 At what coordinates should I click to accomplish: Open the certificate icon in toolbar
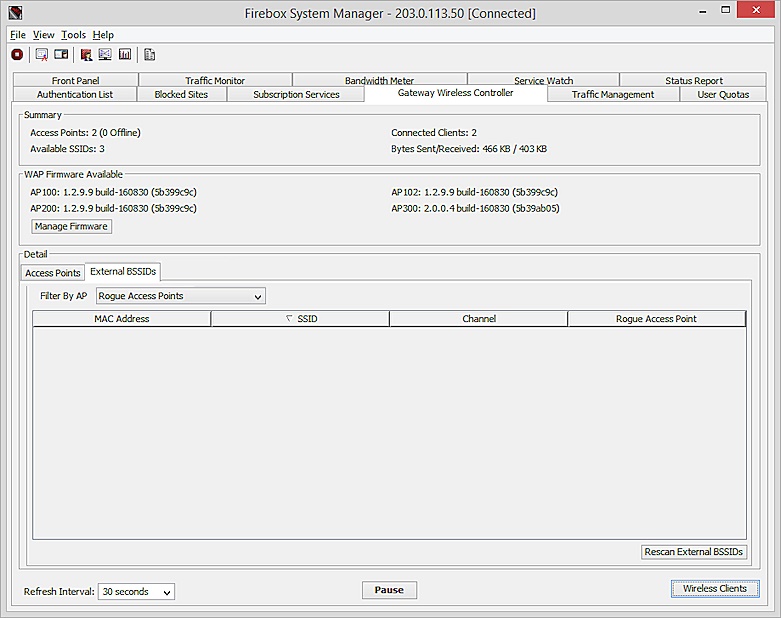[42, 54]
